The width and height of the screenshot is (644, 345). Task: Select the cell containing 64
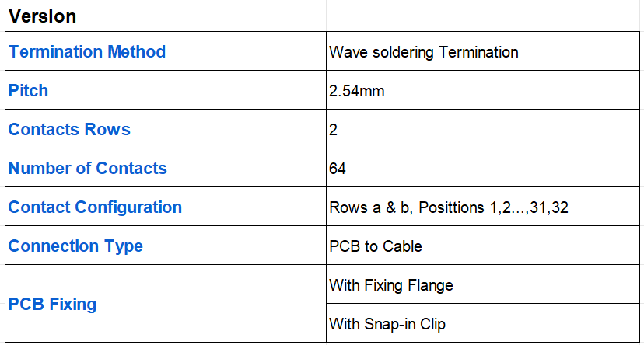(483, 168)
